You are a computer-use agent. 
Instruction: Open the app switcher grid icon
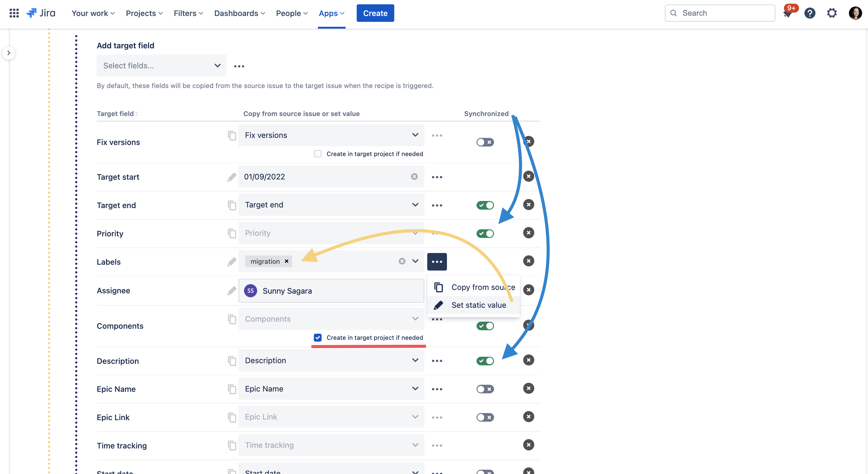click(x=14, y=13)
